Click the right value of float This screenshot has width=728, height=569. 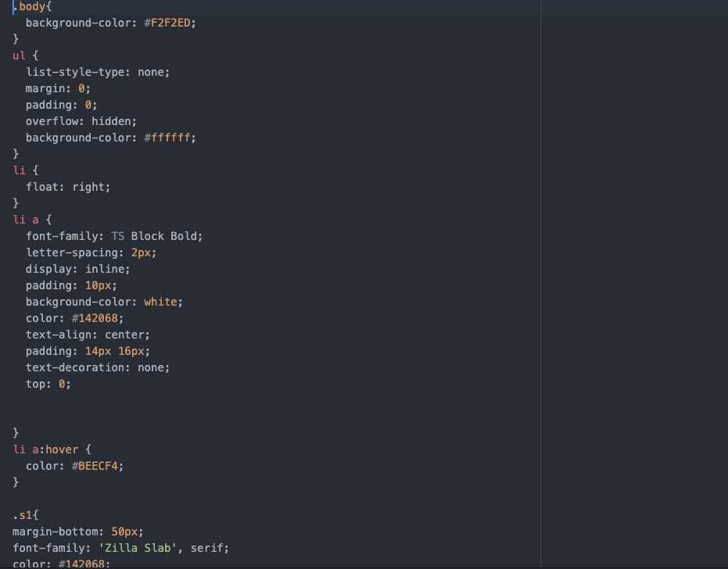pos(88,187)
